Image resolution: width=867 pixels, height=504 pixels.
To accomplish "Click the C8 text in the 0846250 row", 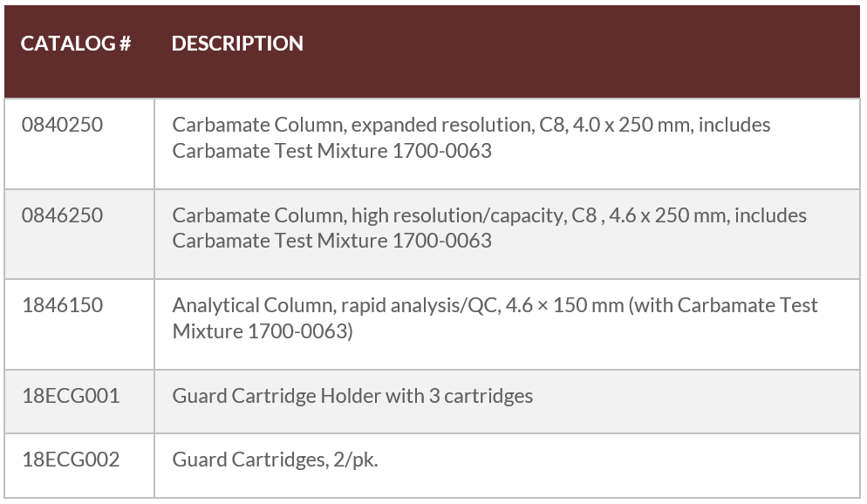I will 584,215.
